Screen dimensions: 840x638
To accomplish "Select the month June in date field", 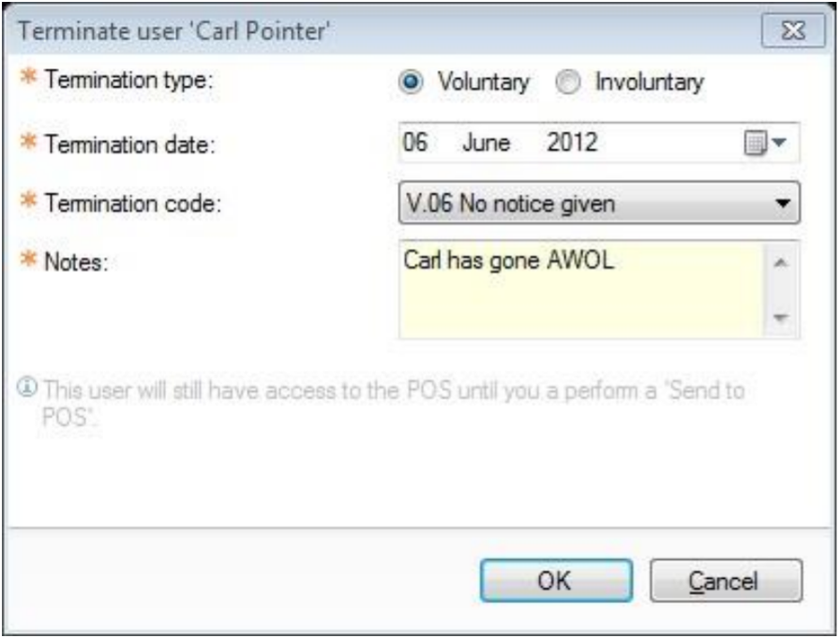I will [486, 143].
